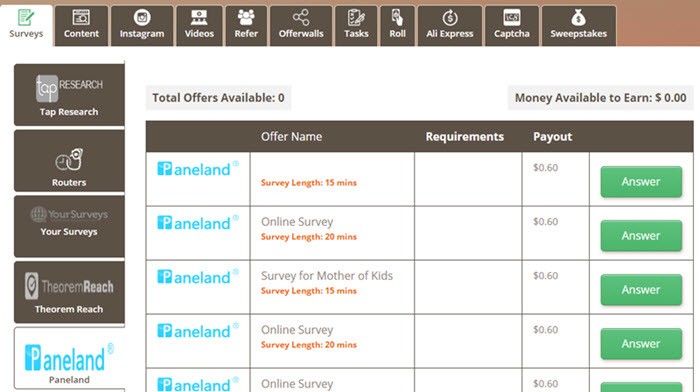Click the Requirements column header

pyautogui.click(x=464, y=137)
